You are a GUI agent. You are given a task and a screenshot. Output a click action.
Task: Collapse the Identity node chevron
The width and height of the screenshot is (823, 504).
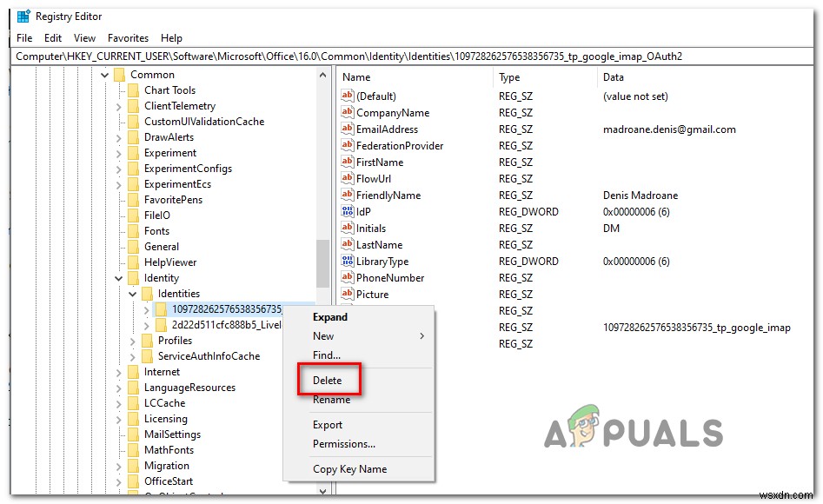[x=117, y=277]
